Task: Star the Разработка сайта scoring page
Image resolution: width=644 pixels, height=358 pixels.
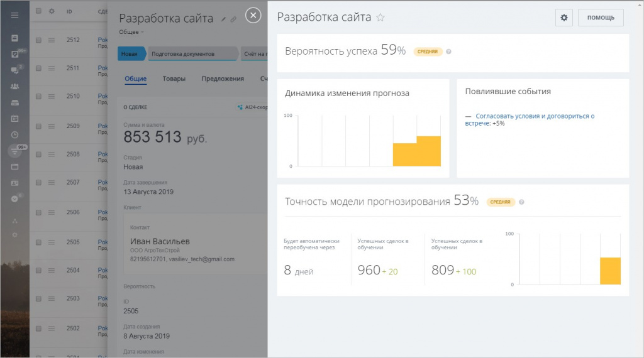Action: (x=380, y=18)
